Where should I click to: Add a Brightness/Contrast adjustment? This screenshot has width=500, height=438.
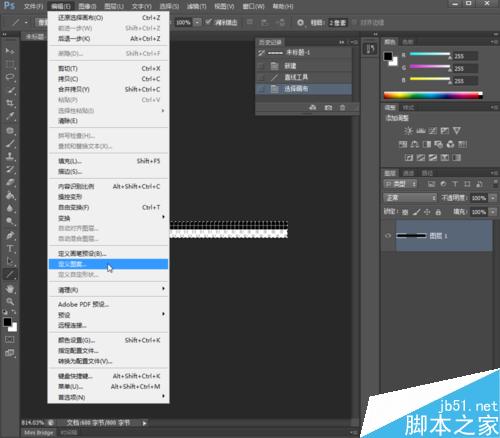pyautogui.click(x=408, y=131)
